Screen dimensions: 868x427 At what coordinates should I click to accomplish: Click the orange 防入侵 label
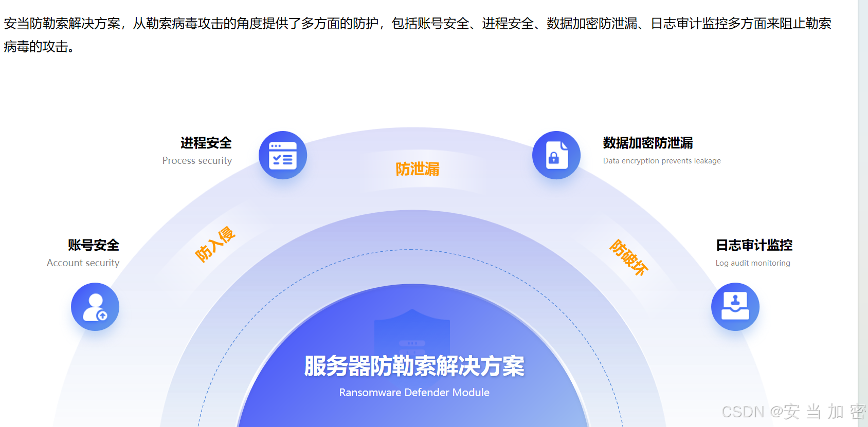tap(215, 244)
